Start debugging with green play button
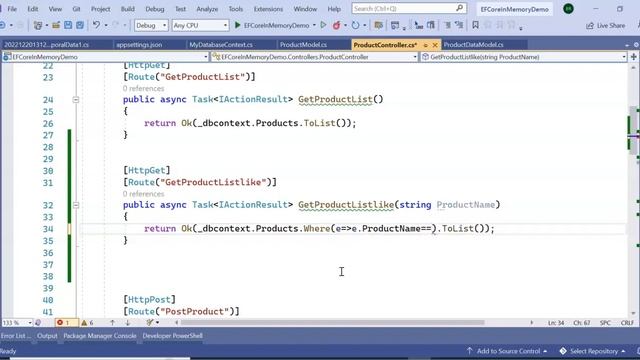Screen dimensions: 640x360 238,25
